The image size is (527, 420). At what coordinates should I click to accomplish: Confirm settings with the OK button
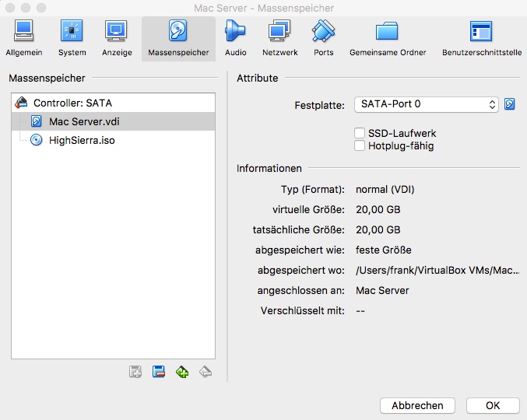click(x=493, y=405)
